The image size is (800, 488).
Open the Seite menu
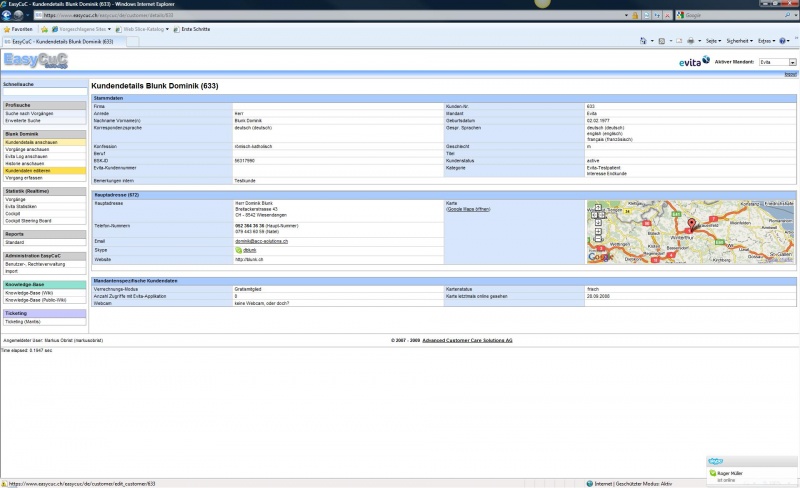[713, 41]
